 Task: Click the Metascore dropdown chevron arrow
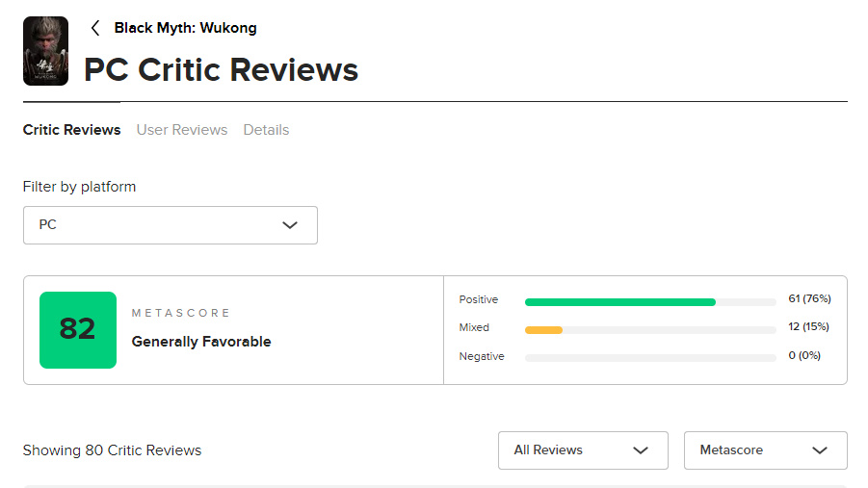pyautogui.click(x=820, y=450)
